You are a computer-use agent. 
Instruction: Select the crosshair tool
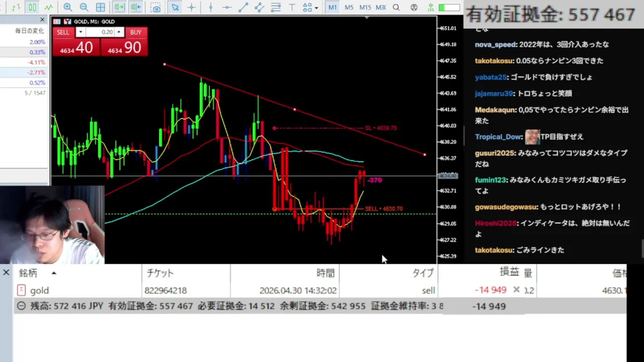click(x=191, y=8)
